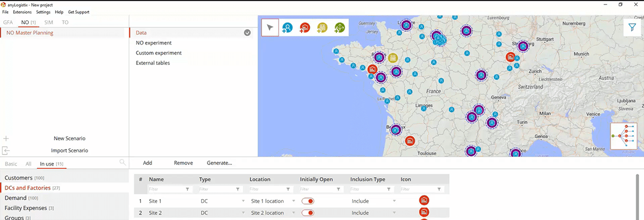Open the Get Support menu
Image resolution: width=644 pixels, height=220 pixels.
(79, 12)
